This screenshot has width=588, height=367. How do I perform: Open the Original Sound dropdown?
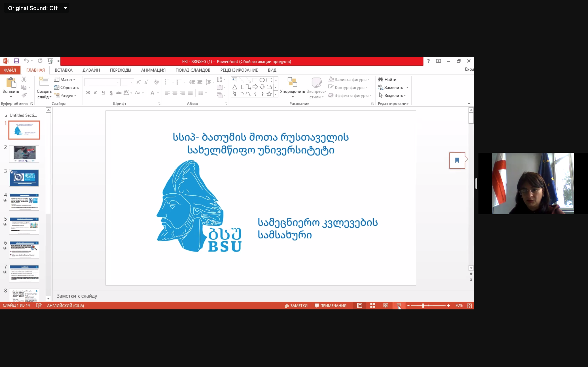tap(65, 8)
